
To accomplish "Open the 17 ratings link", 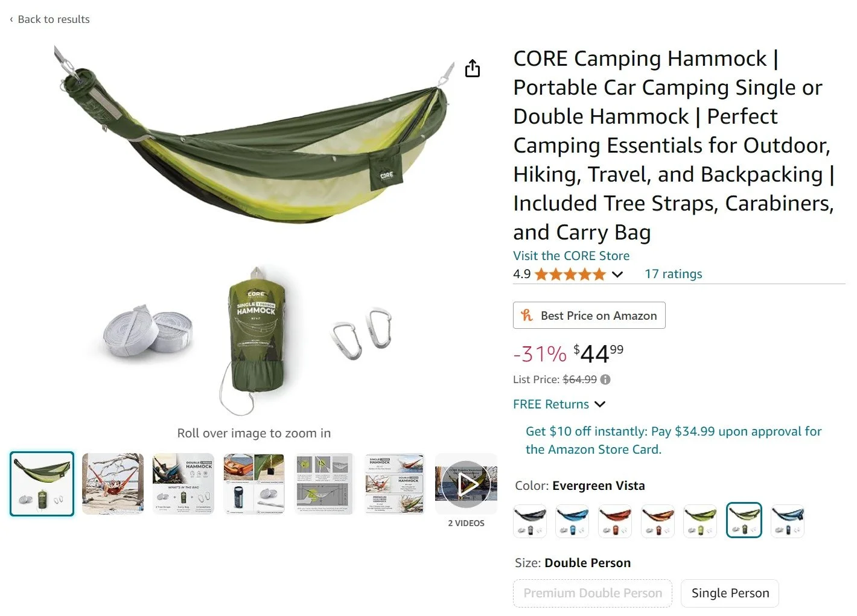I will click(x=673, y=274).
